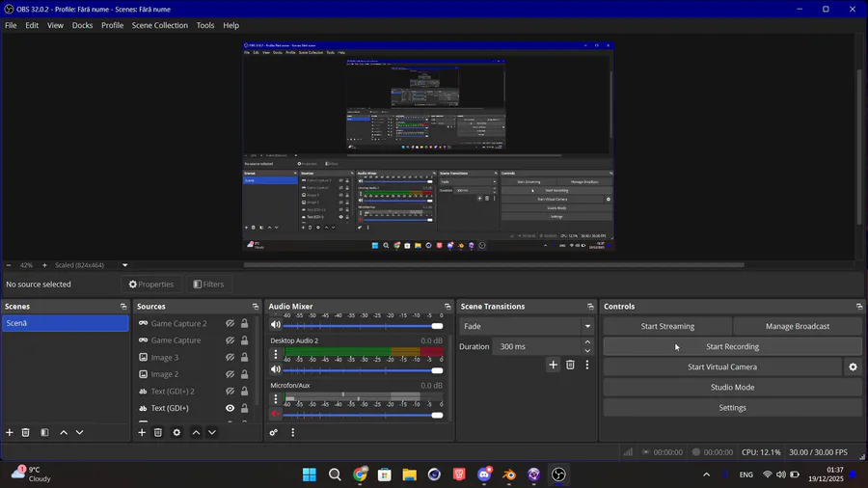Open the Docks menu
The width and height of the screenshot is (868, 488).
pyautogui.click(x=82, y=25)
